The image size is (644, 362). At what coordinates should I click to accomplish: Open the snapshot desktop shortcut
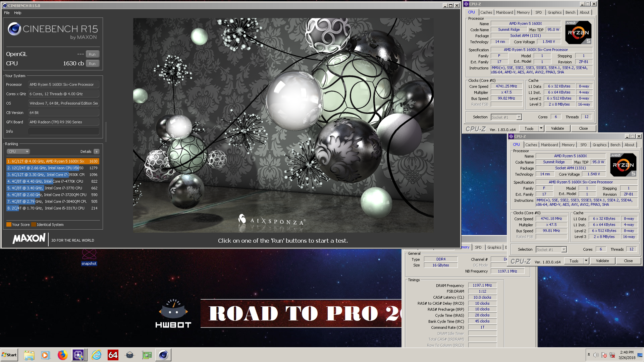(x=89, y=257)
